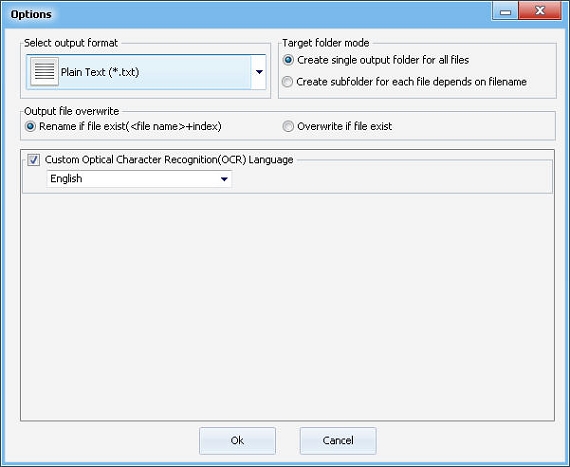The height and width of the screenshot is (467, 570).
Task: Expand the English language dropdown arrow
Action: coord(224,179)
